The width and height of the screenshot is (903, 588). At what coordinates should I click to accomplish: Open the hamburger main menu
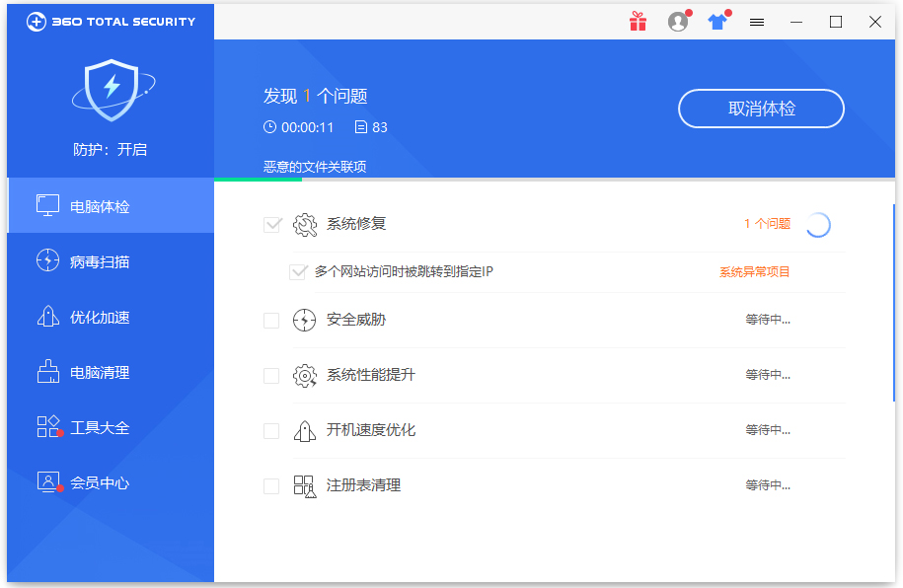click(757, 21)
